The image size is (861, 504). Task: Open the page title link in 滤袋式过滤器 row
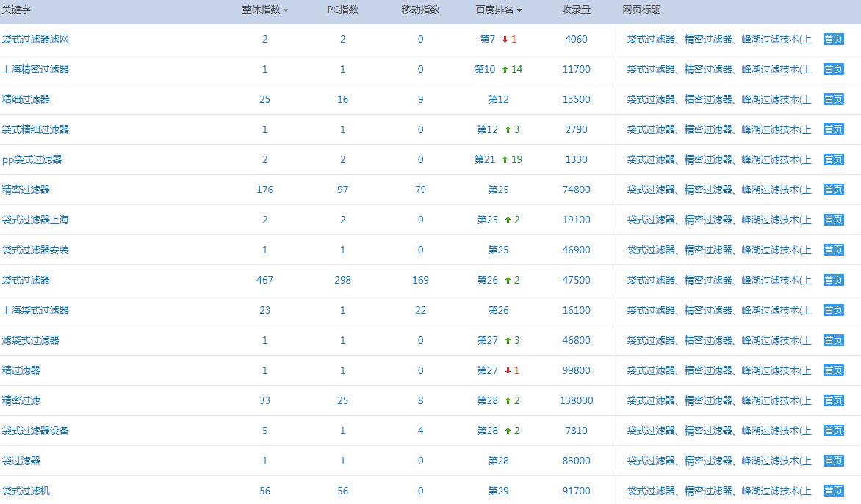tap(718, 340)
